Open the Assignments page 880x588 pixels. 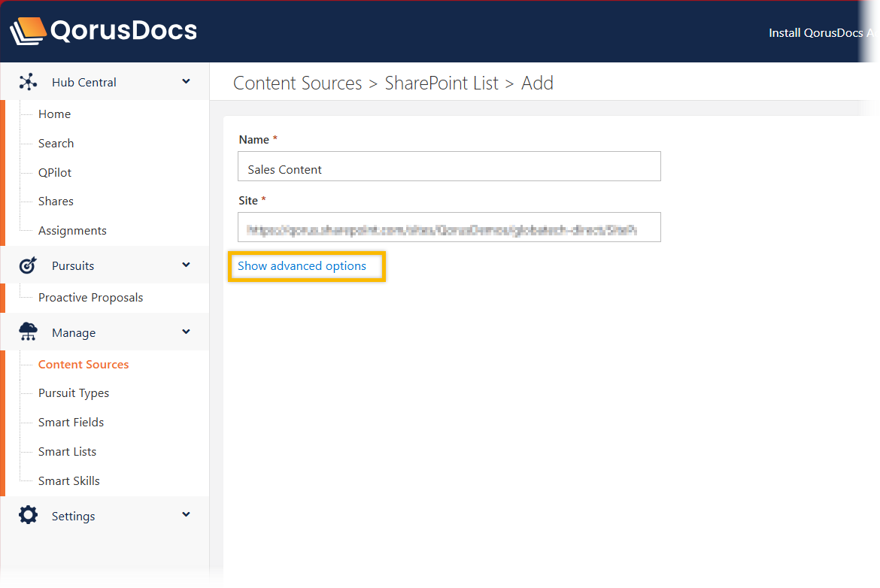[x=72, y=231]
